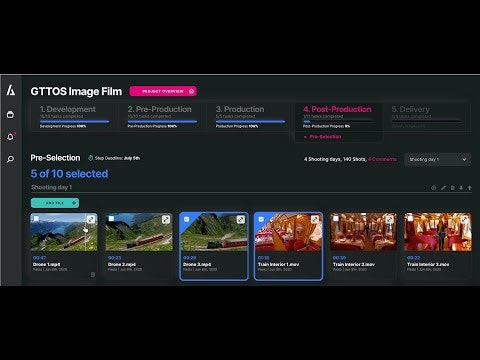Open the Drone 2.mp4 thumbnail

click(x=139, y=232)
